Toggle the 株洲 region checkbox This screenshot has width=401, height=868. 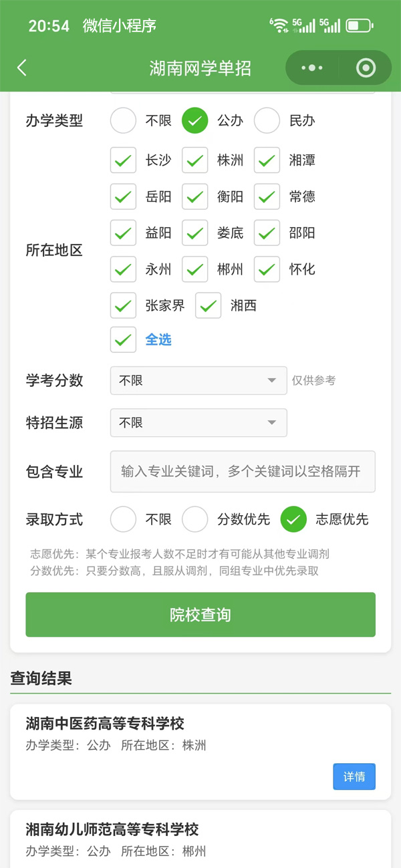pos(195,160)
